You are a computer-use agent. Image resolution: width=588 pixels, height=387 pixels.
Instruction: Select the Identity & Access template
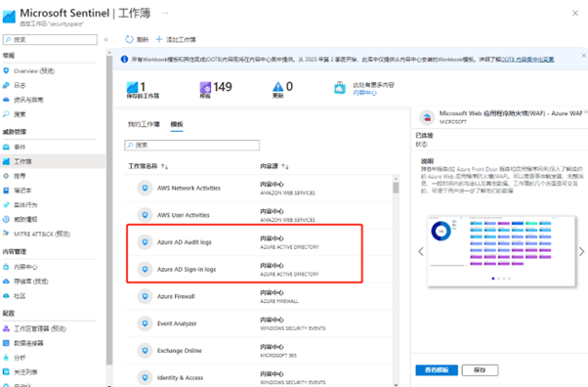259,375
